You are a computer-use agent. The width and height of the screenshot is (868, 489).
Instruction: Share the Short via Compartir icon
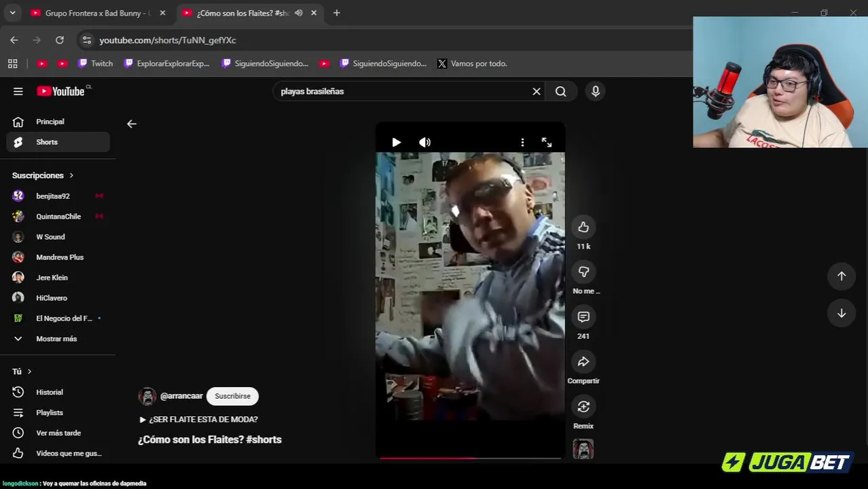[x=583, y=361]
